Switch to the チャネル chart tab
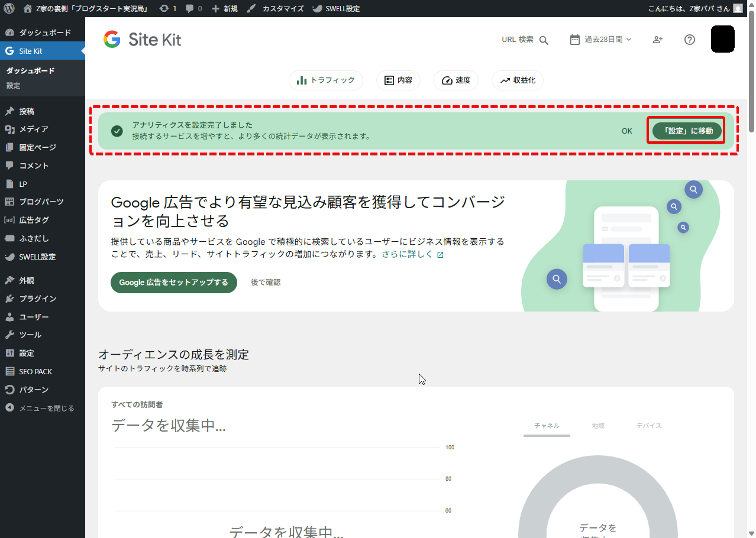Viewport: 756px width, 538px height. [x=547, y=426]
